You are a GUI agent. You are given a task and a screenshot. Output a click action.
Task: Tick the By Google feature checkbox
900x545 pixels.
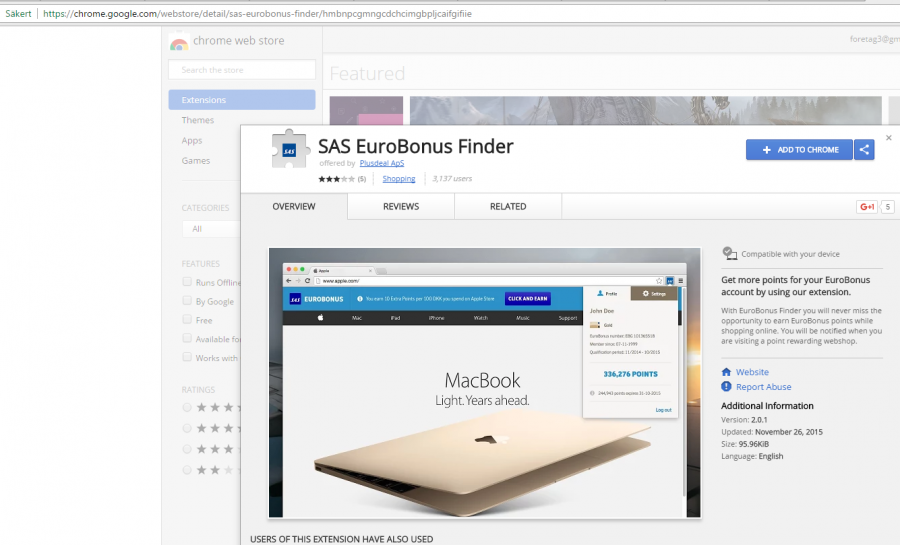tap(187, 301)
